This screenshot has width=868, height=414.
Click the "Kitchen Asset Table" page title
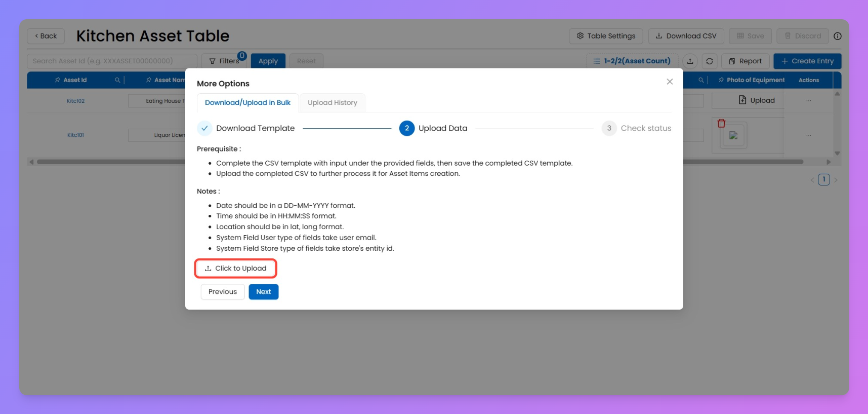coord(153,36)
